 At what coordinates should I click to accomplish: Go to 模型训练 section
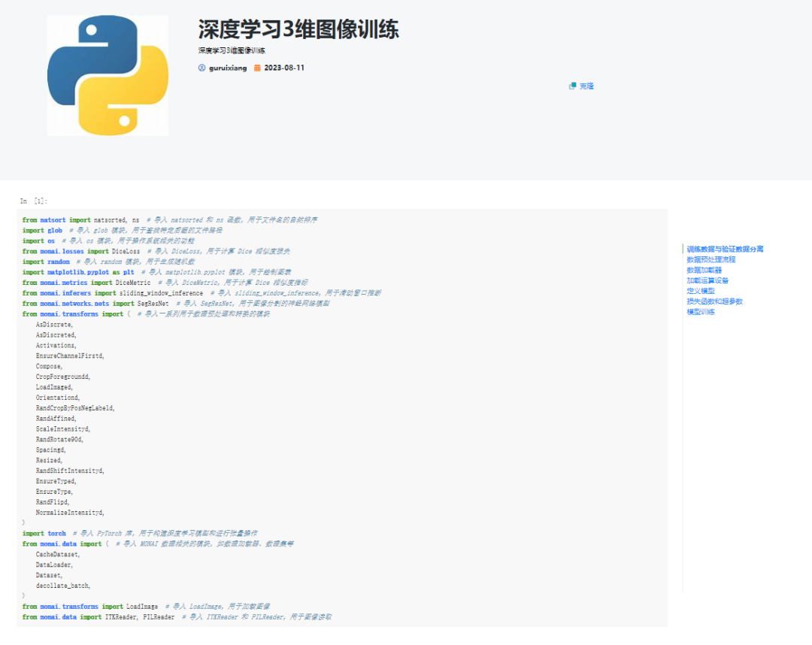point(700,312)
